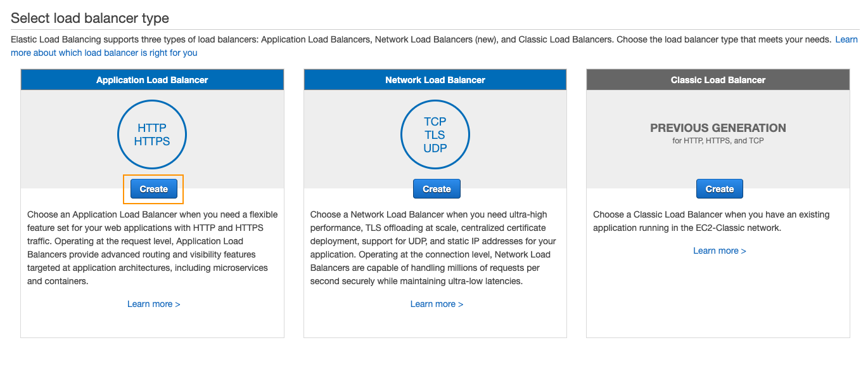This screenshot has height=392, width=868.
Task: Open Learn more under Classic Load Balancer
Action: 720,251
